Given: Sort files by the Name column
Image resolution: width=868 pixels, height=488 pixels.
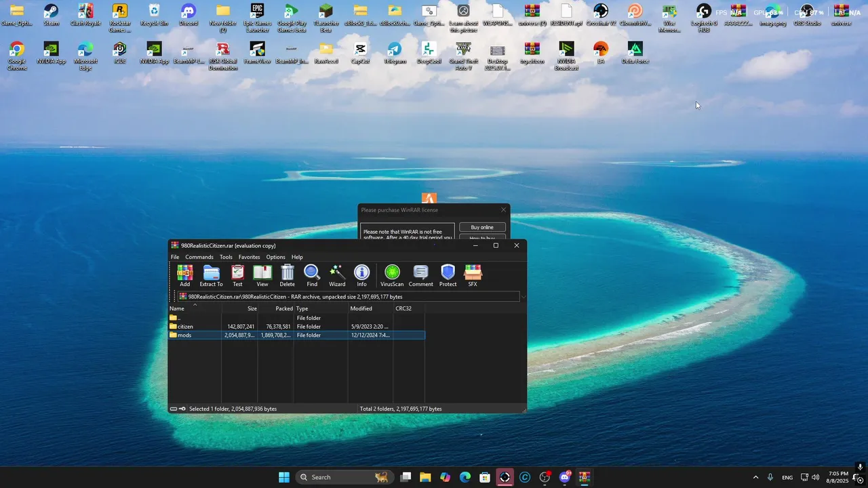Looking at the screenshot, I should click(195, 308).
